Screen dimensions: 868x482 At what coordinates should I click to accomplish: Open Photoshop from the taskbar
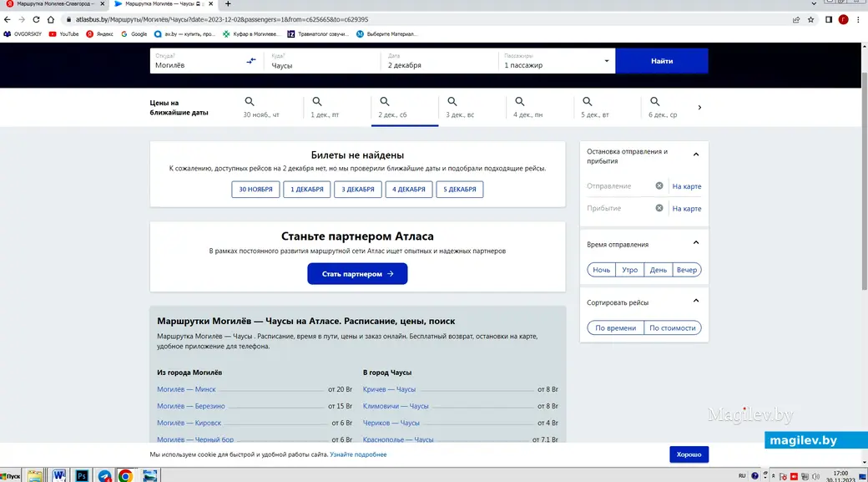click(83, 475)
